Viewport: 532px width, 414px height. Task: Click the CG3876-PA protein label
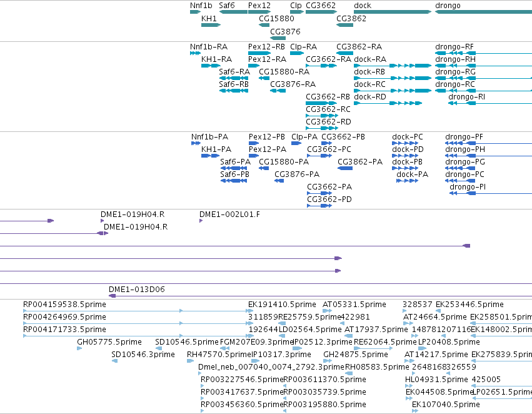coord(297,174)
